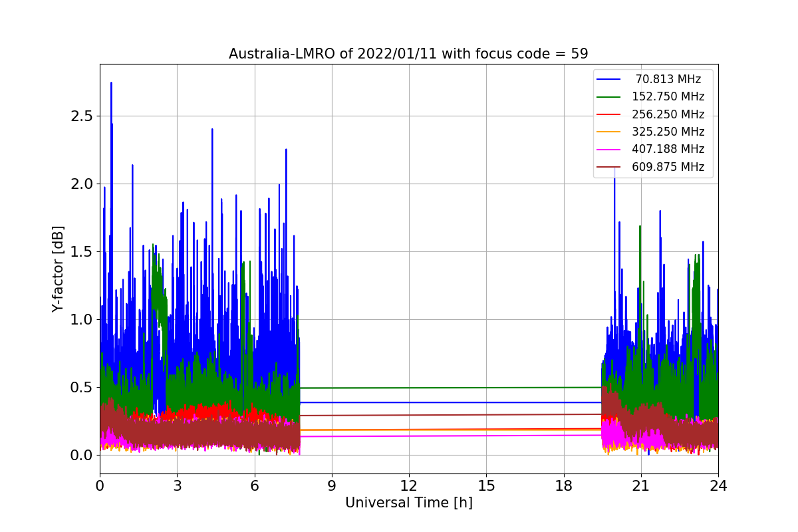Click the 15 tick on the time axis

click(486, 486)
